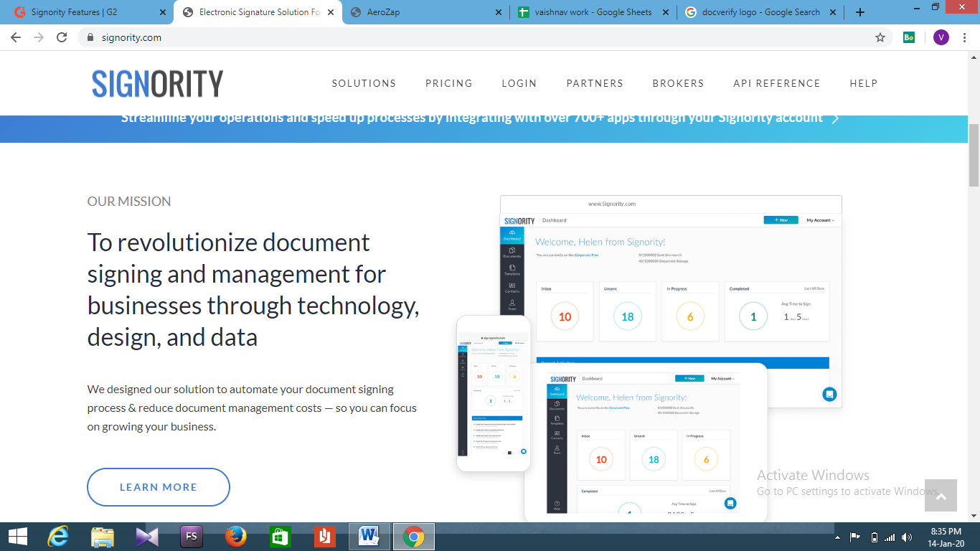Launch Internet Explorer from taskbar
The width and height of the screenshot is (980, 551).
pos(58,537)
